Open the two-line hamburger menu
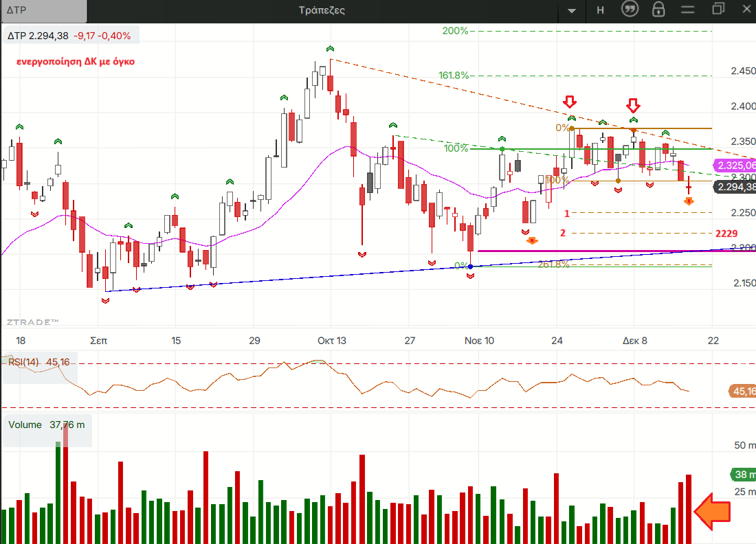Image resolution: width=756 pixels, height=544 pixels. [688, 10]
